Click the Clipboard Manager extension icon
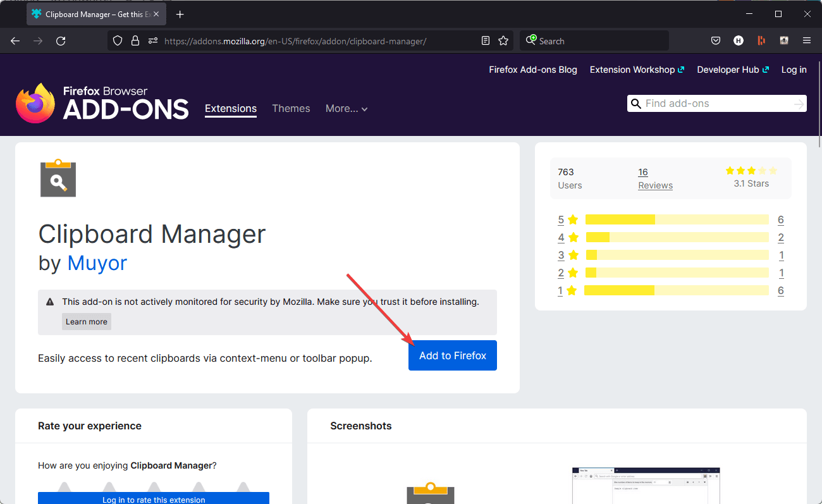 (58, 178)
